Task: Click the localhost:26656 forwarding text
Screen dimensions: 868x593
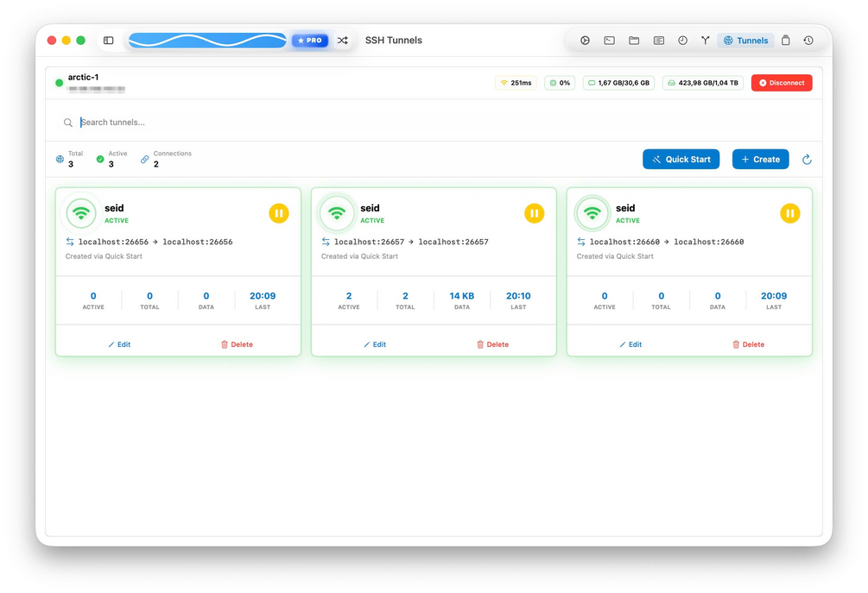Action: click(155, 242)
